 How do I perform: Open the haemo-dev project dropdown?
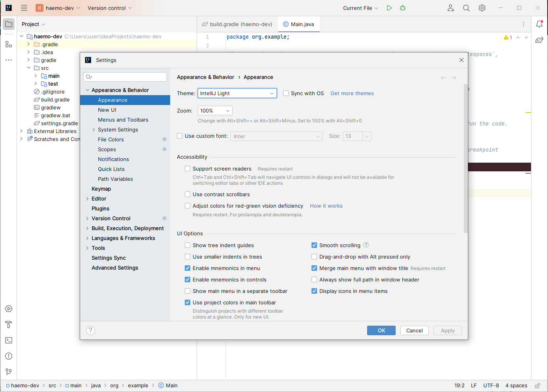pos(58,8)
